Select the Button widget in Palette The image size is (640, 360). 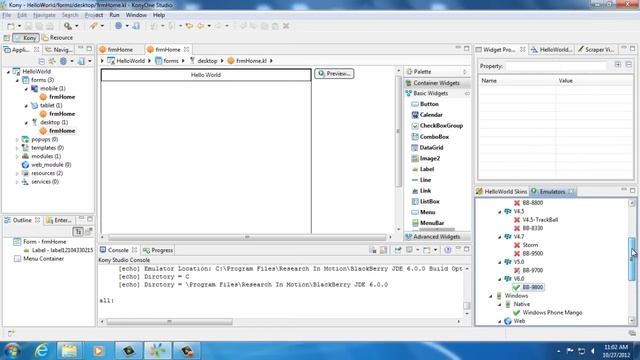click(x=424, y=104)
